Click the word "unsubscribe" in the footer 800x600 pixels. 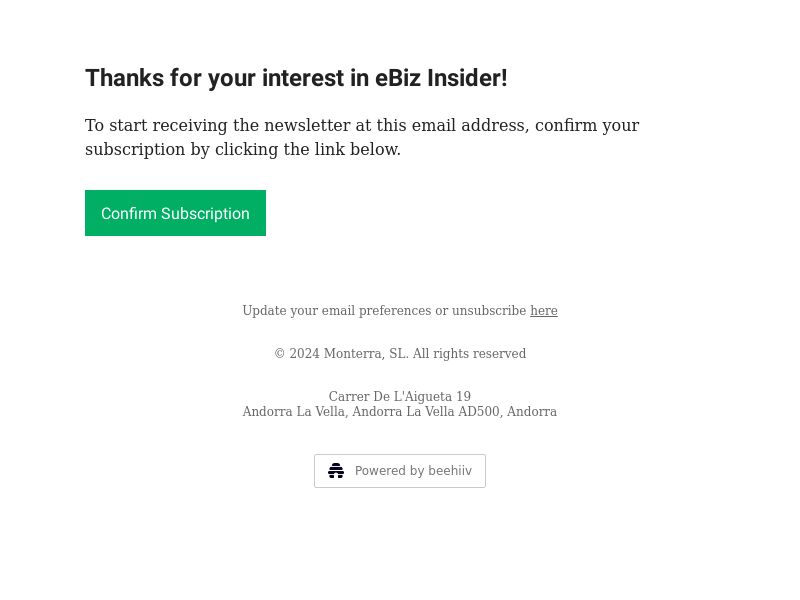tap(489, 310)
